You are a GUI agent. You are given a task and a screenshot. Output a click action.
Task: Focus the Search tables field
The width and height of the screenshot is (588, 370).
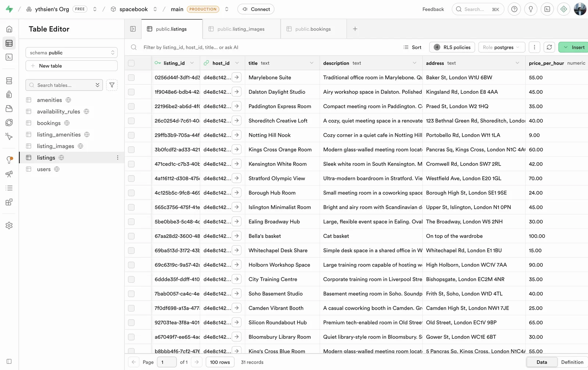tap(65, 85)
